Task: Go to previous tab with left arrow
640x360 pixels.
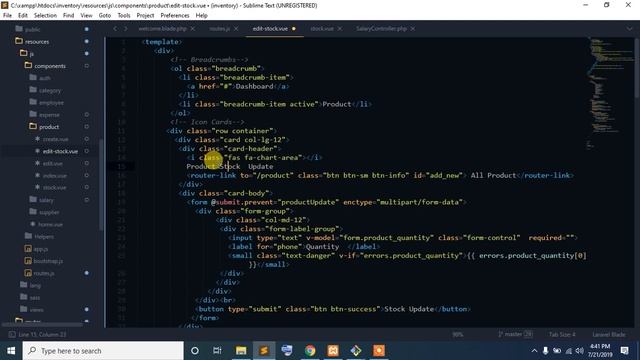Action: (x=115, y=29)
